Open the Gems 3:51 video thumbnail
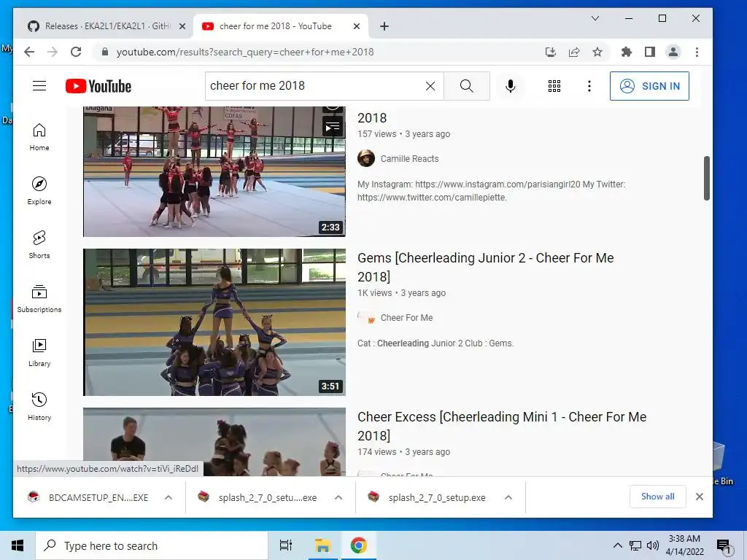The width and height of the screenshot is (747, 560). [214, 322]
